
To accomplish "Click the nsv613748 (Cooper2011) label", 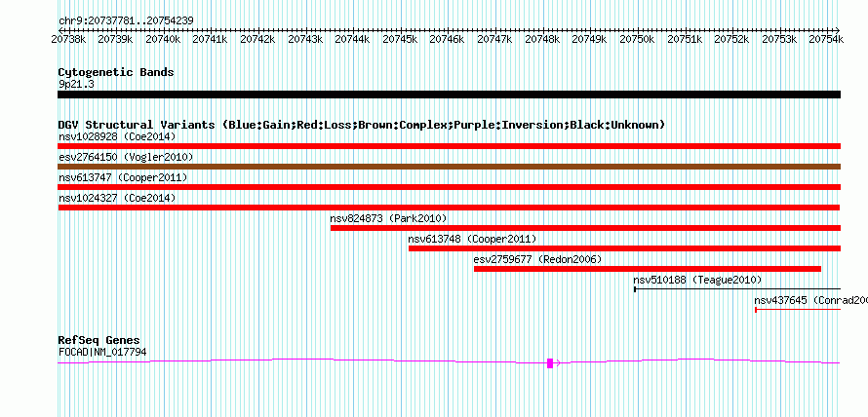I will [473, 239].
